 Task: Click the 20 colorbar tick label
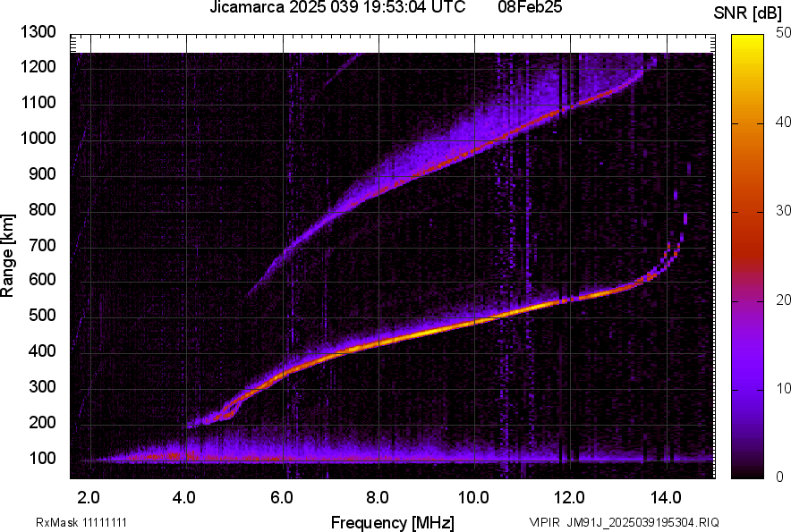783,300
